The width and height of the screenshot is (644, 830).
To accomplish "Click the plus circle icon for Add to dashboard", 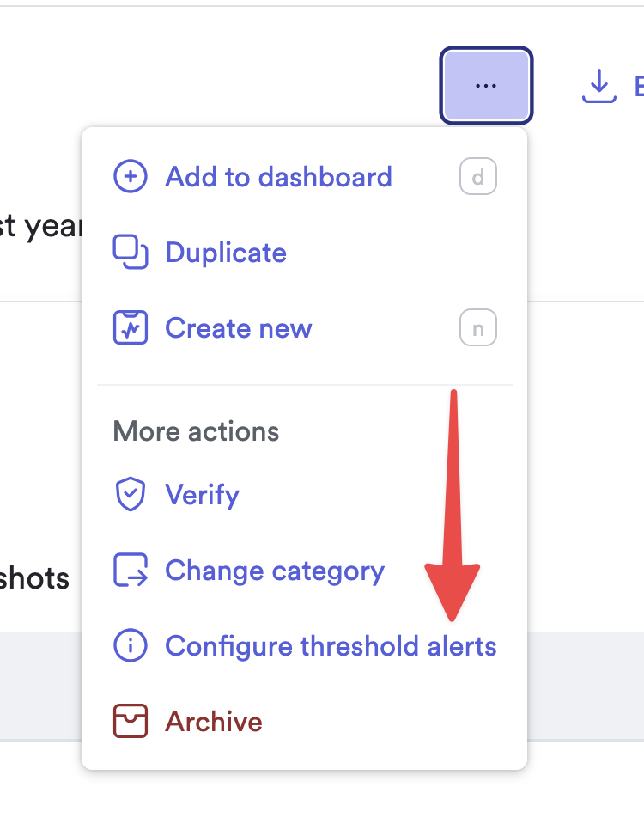I will (x=131, y=177).
